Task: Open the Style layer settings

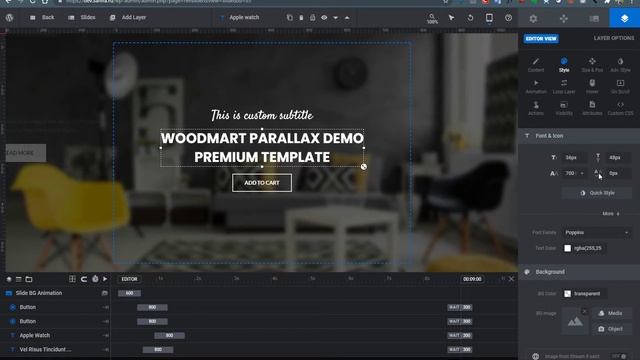Action: [564, 64]
